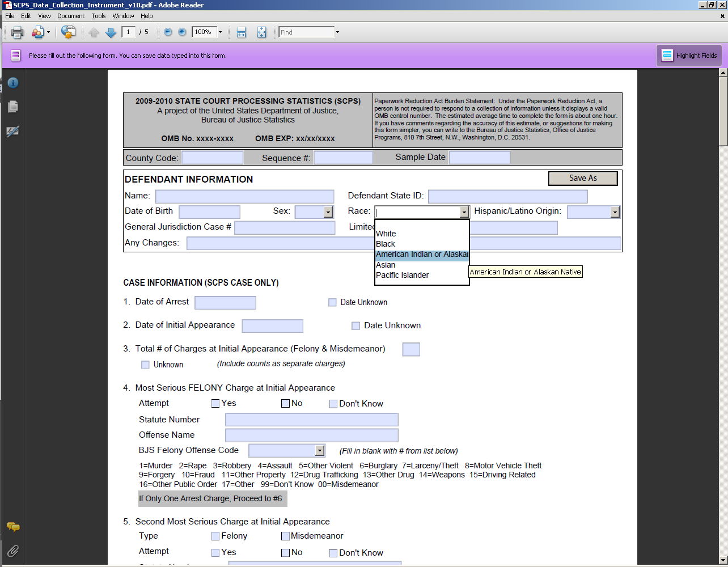728x567 pixels.
Task: Check Unknown for total number of charges
Action: pyautogui.click(x=145, y=365)
